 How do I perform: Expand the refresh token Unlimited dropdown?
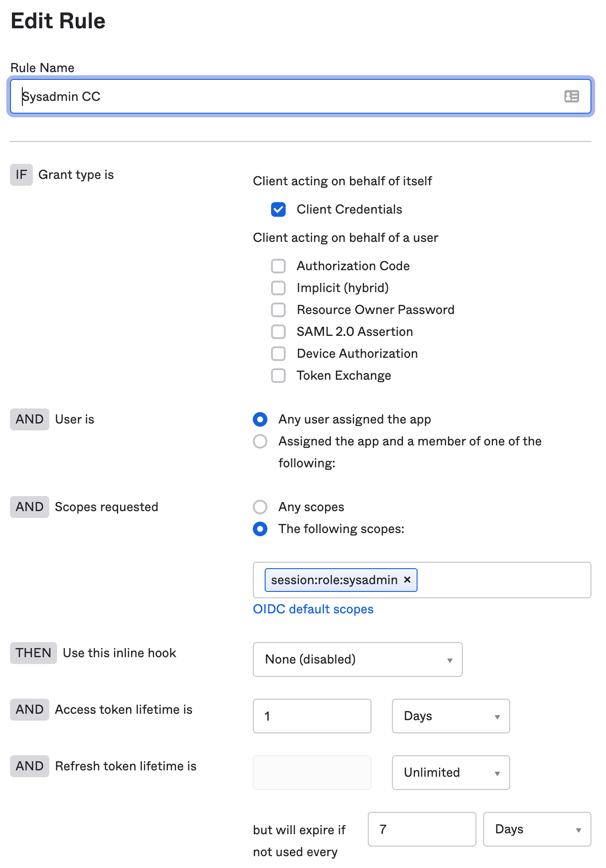(x=451, y=773)
